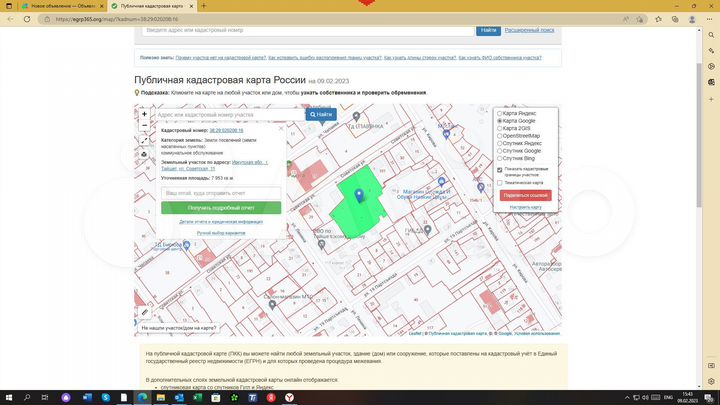The width and height of the screenshot is (720, 405).
Task: Open the ruler measurement tool on map
Action: 144,312
